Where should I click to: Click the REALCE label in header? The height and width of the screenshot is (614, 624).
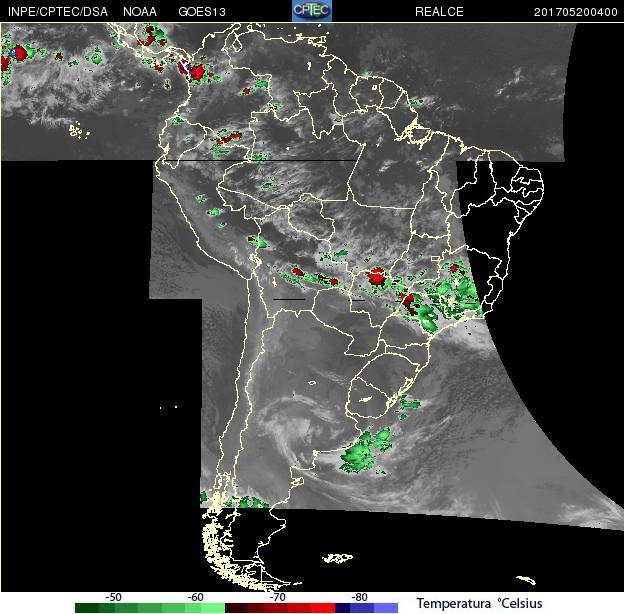pyautogui.click(x=439, y=12)
